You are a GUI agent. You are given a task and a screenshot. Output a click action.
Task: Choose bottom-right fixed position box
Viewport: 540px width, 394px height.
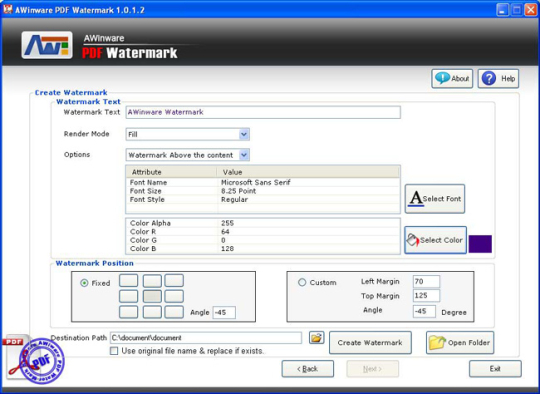174,312
